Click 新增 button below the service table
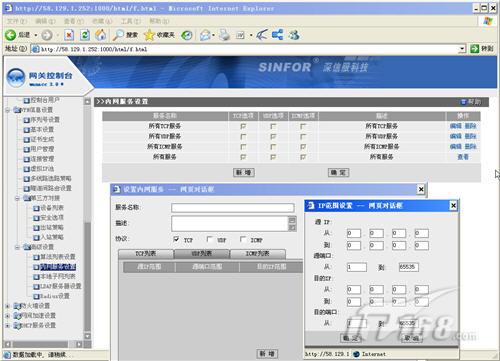 (x=244, y=172)
